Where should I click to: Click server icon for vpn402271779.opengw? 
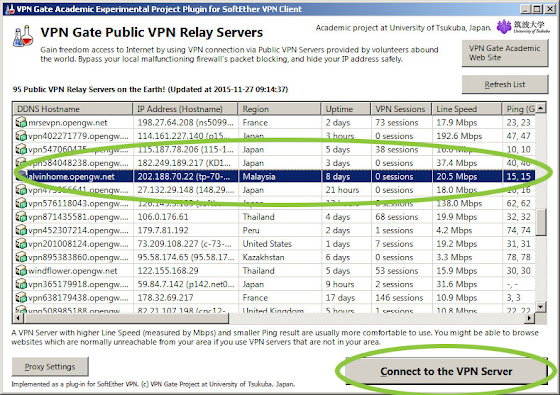21,136
